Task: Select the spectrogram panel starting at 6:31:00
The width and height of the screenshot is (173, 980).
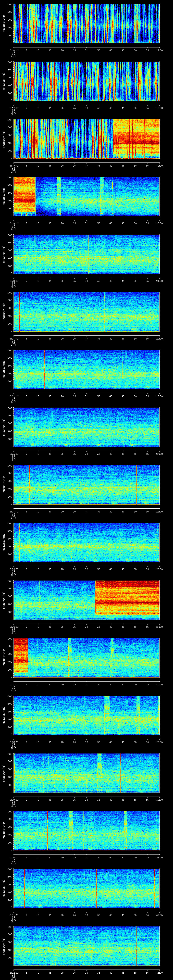Action: click(x=87, y=888)
